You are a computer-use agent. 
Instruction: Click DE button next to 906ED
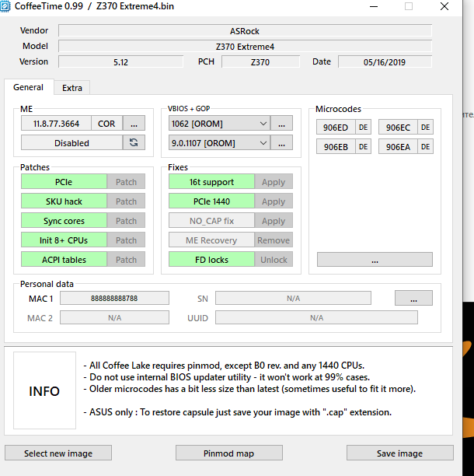click(x=364, y=128)
